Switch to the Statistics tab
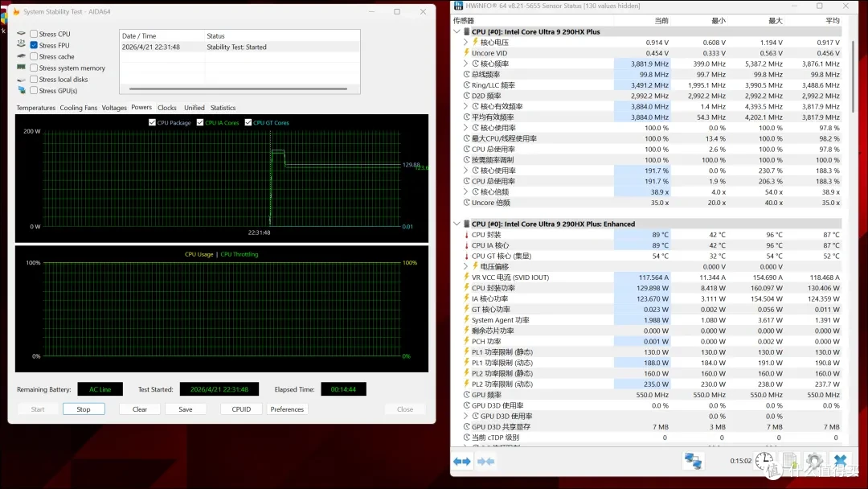Viewport: 868px width, 489px height. point(223,108)
